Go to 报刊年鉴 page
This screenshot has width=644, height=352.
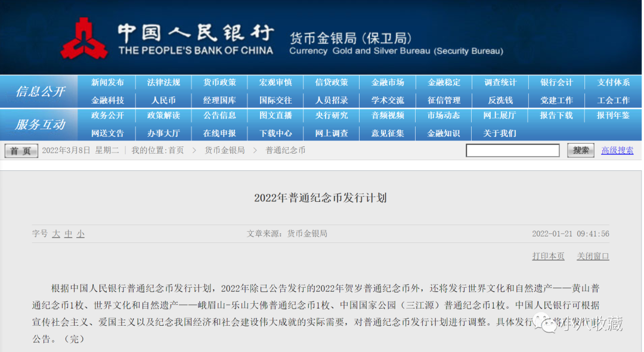click(x=613, y=116)
